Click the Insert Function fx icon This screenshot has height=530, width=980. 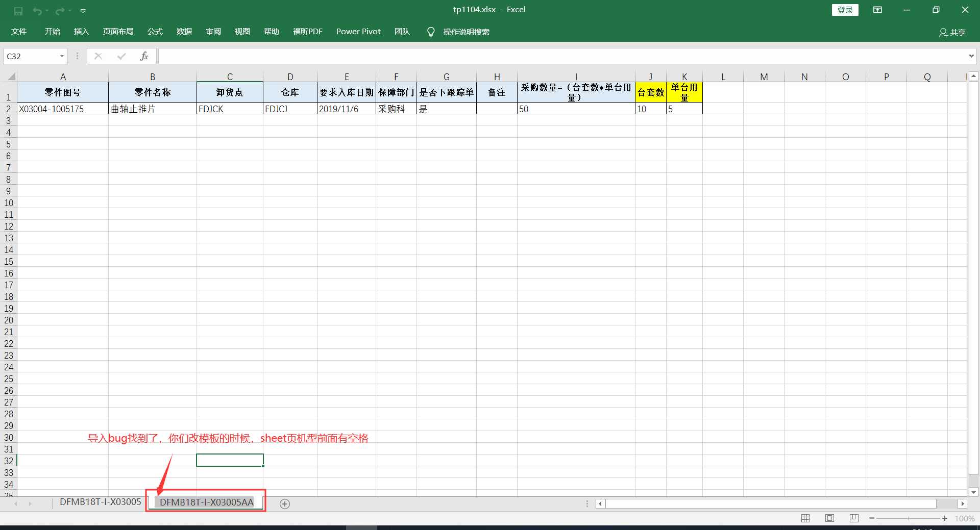click(x=144, y=56)
